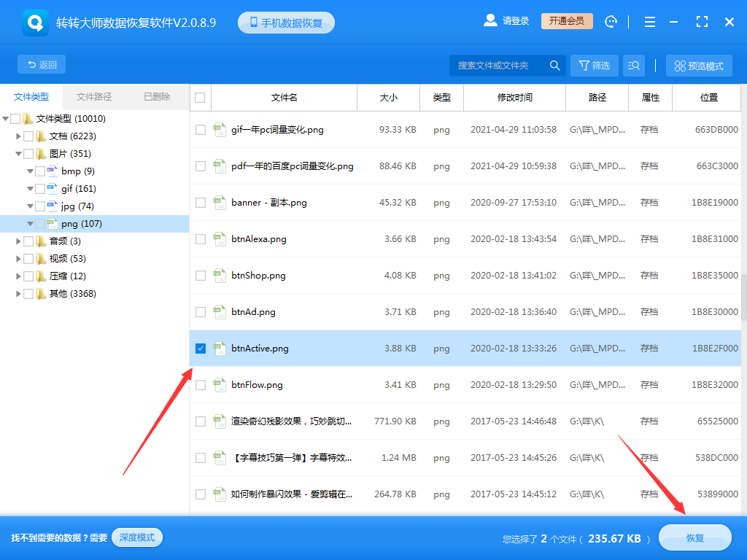
Task: Open the 筛选 filter panel
Action: (x=594, y=65)
